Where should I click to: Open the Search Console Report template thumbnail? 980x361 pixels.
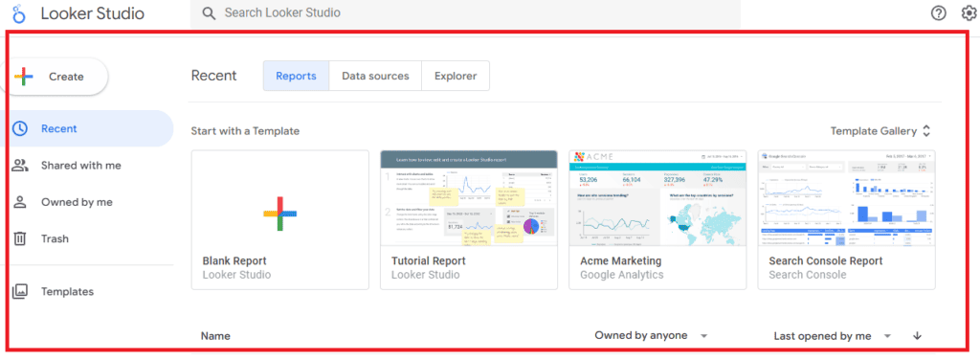point(846,197)
